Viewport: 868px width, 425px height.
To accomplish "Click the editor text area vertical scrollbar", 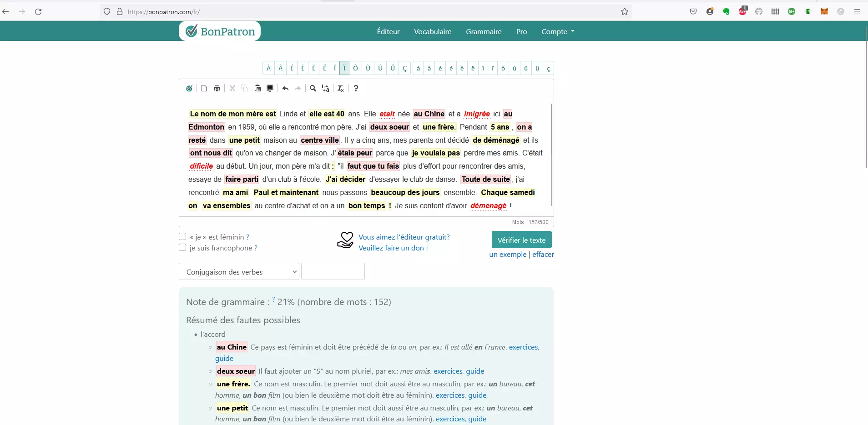I will (x=552, y=155).
